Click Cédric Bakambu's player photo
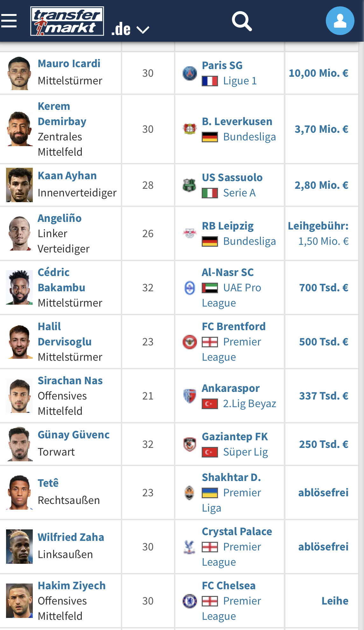Image resolution: width=364 pixels, height=630 pixels. (x=19, y=287)
